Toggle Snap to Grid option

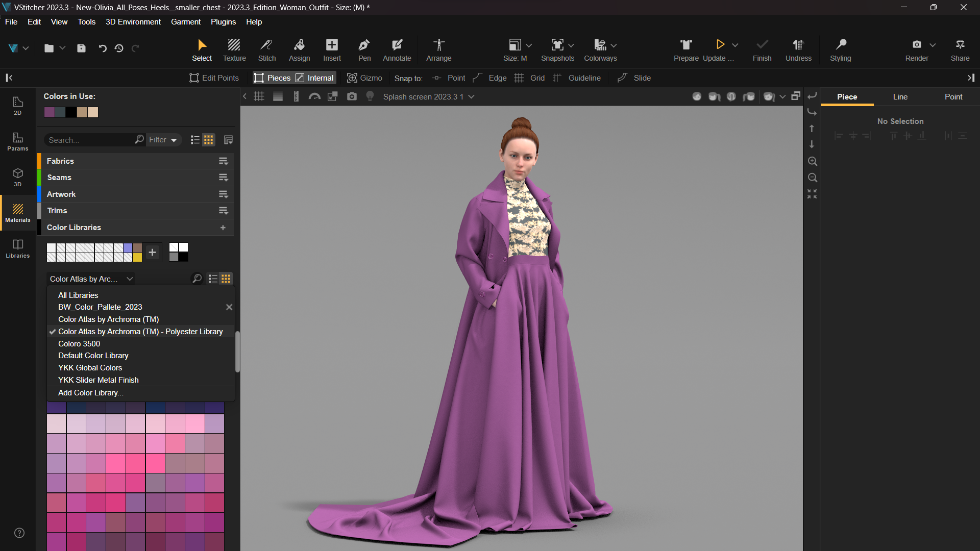530,78
